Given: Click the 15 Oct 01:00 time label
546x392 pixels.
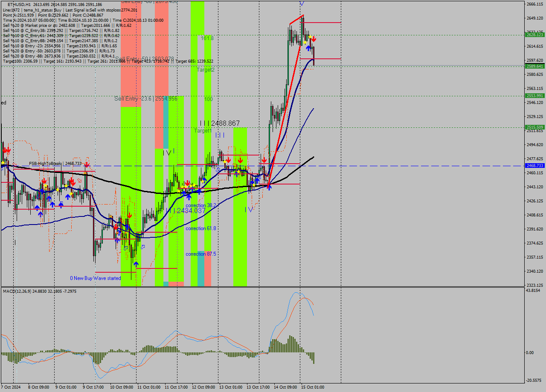Looking at the screenshot, I should pyautogui.click(x=312, y=387).
